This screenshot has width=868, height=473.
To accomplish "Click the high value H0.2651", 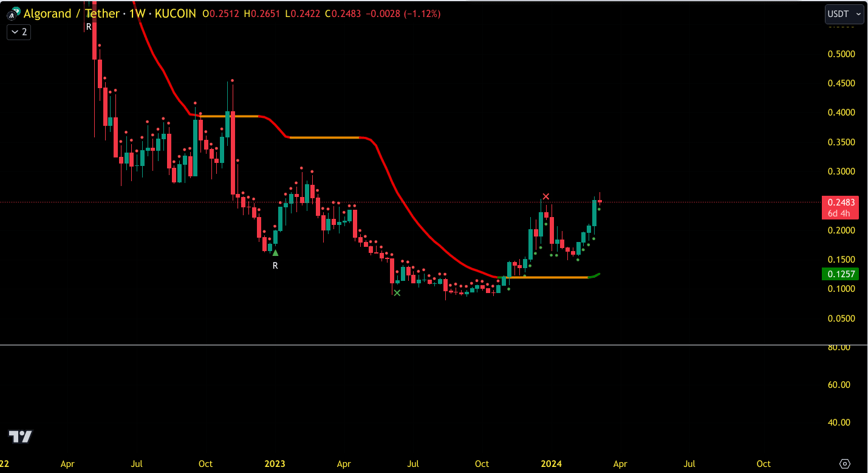I will [263, 13].
